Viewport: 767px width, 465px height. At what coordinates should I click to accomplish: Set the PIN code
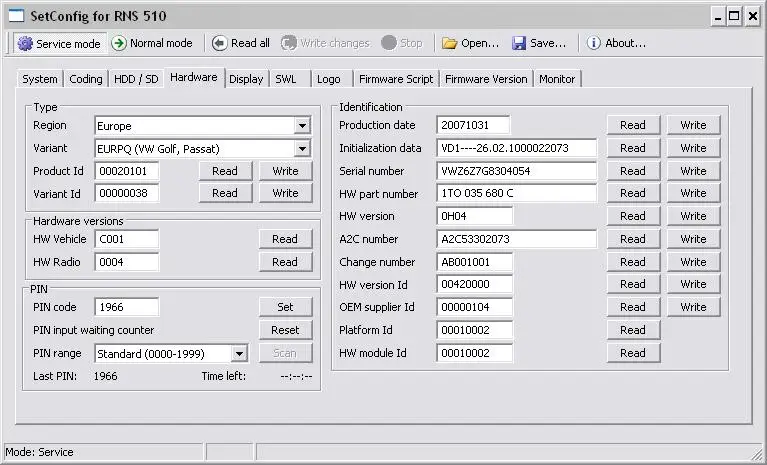285,307
